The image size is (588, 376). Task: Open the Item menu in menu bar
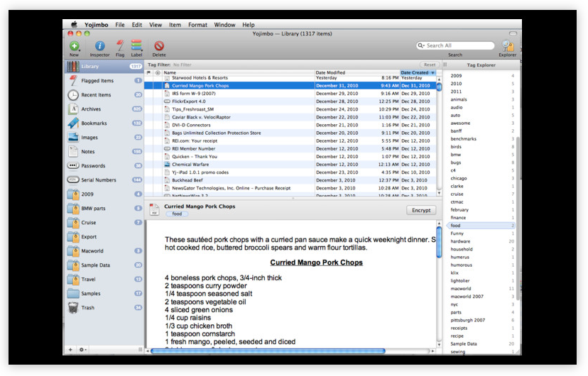pyautogui.click(x=175, y=25)
